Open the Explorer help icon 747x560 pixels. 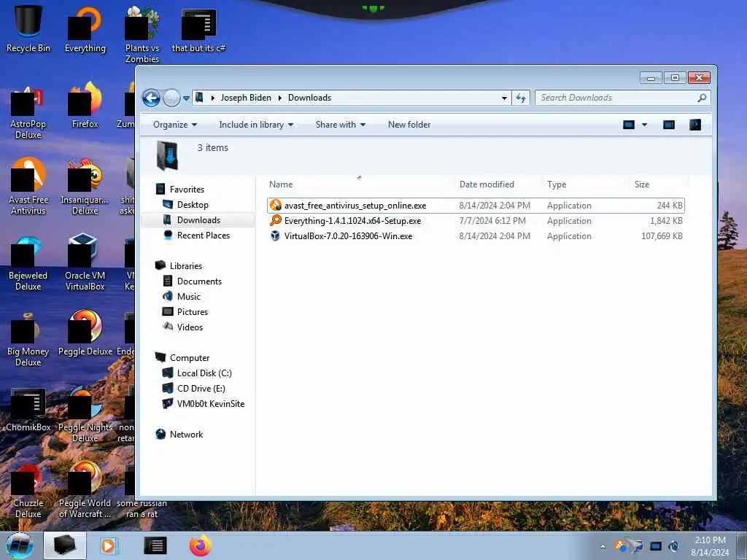[x=695, y=125]
